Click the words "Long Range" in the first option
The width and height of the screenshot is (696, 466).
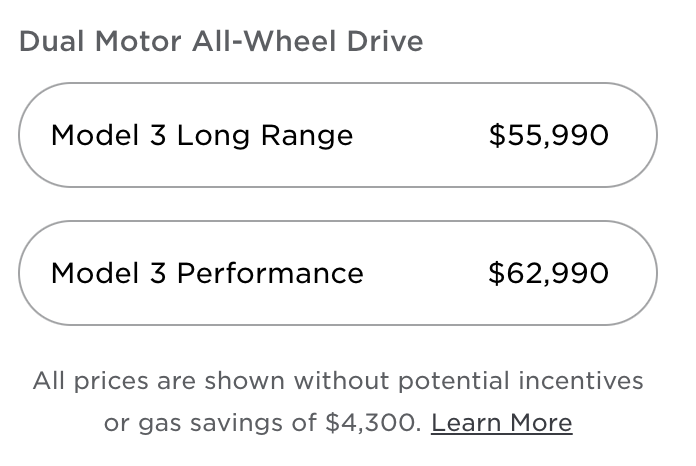[265, 135]
